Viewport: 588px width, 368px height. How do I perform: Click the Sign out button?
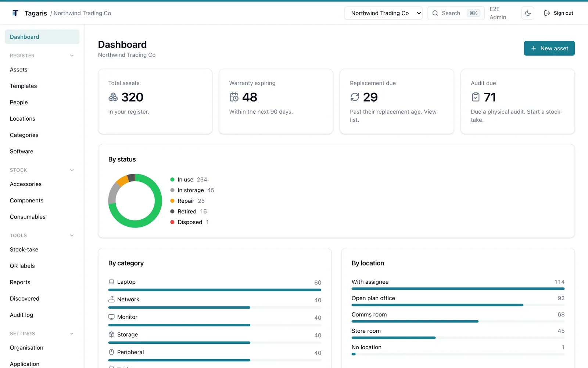(x=559, y=13)
